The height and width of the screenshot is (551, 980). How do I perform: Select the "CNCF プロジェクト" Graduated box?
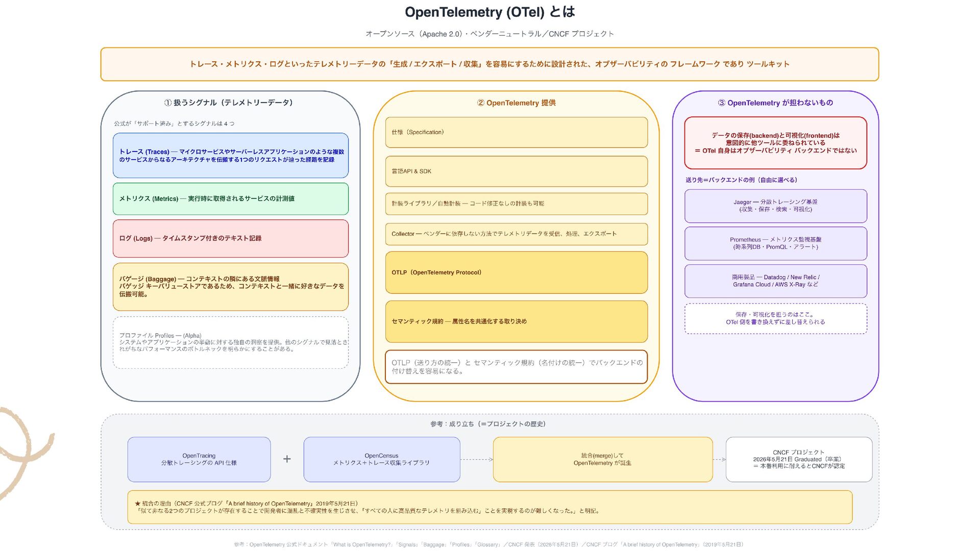[799, 460]
